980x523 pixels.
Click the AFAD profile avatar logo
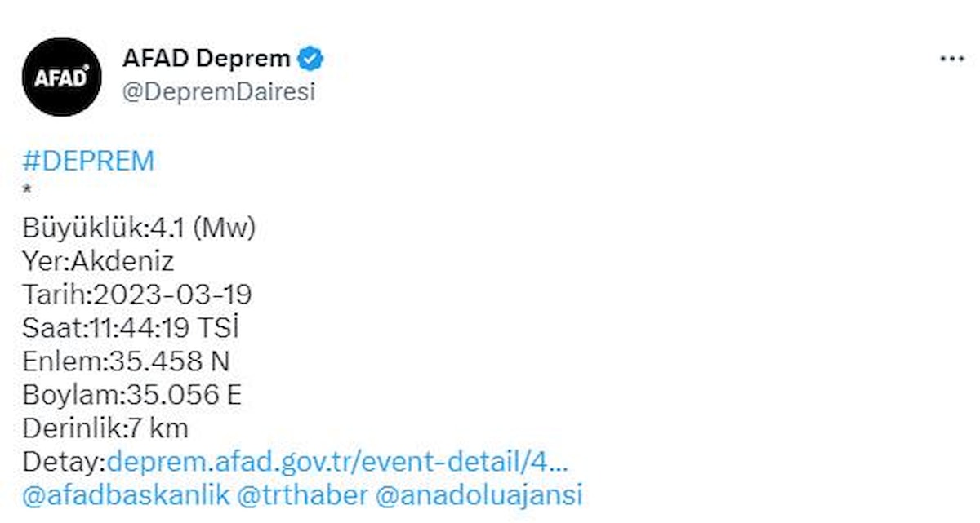click(61, 77)
